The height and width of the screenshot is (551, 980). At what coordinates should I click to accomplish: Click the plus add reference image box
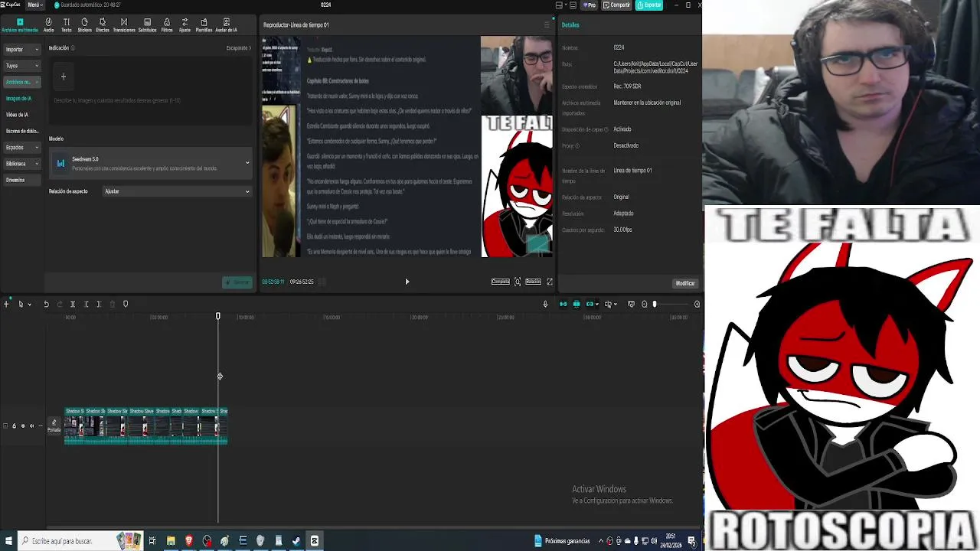[64, 77]
